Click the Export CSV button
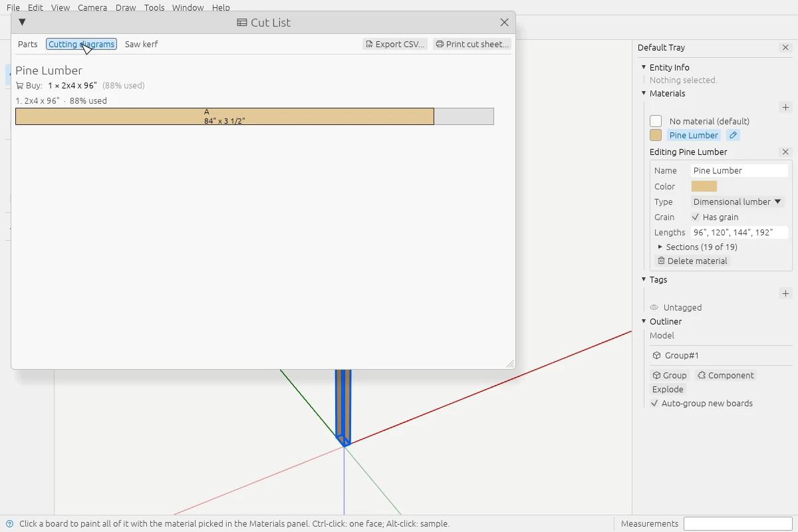 click(x=396, y=44)
